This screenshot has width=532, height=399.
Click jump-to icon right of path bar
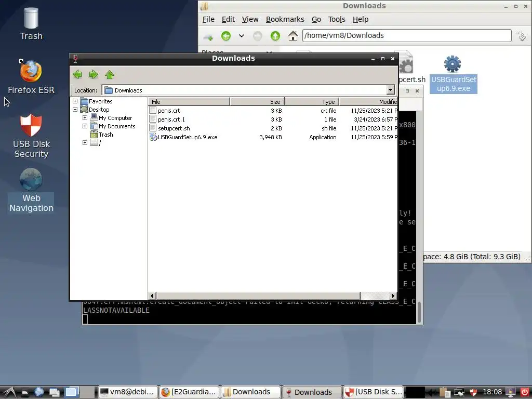(522, 36)
